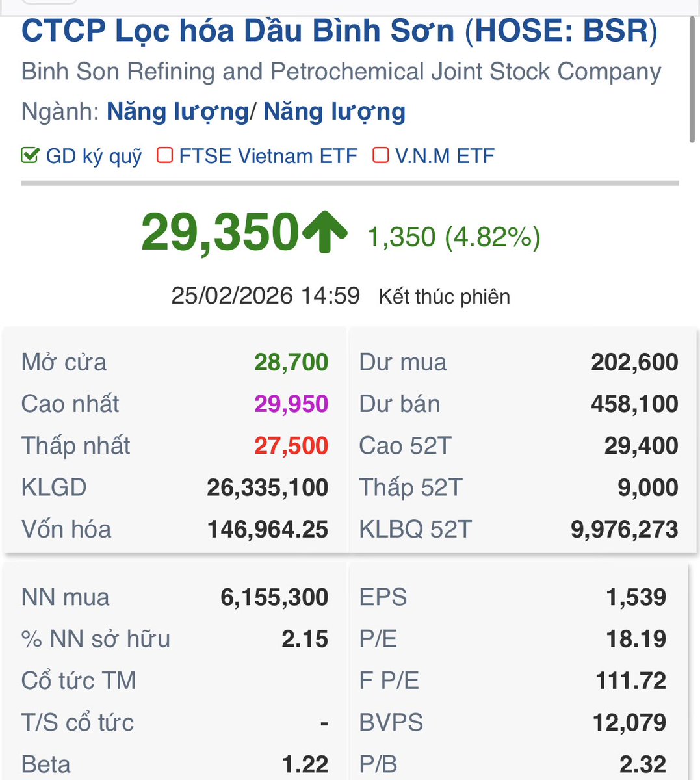The width and height of the screenshot is (700, 780).
Task: Click the Thấp nhất value 27,500
Action: click(x=291, y=445)
